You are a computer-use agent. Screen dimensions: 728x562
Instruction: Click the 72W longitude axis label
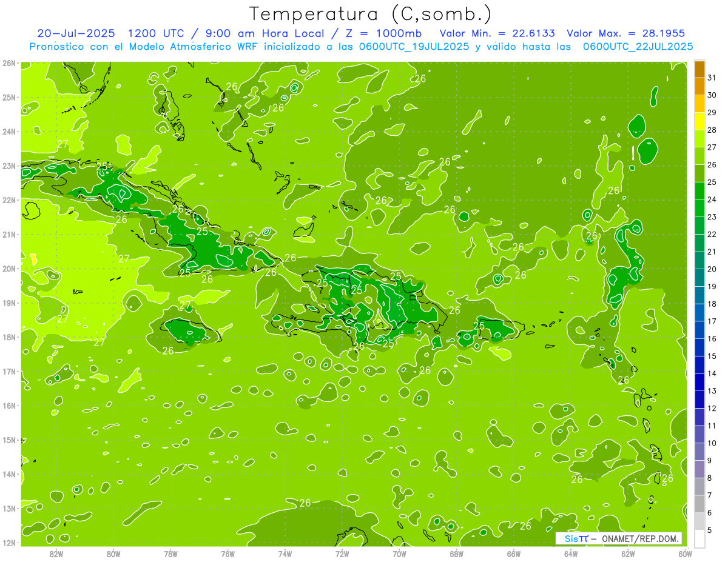pos(342,554)
